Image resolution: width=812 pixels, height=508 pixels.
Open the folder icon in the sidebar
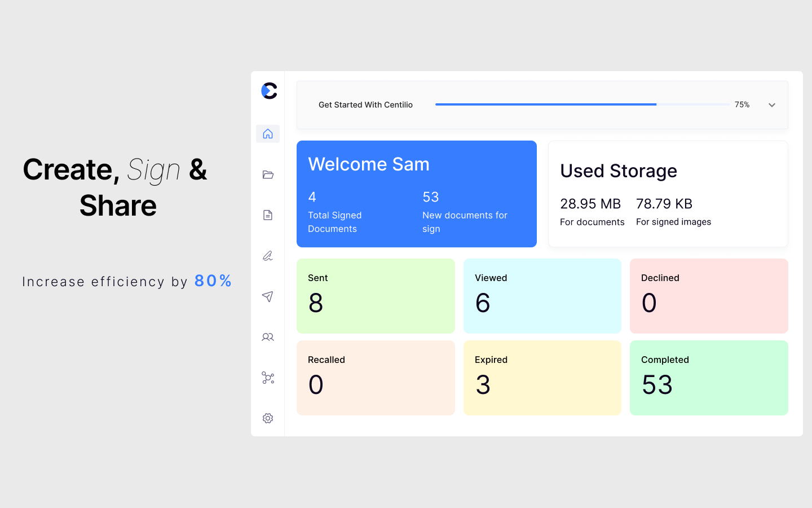click(x=268, y=174)
